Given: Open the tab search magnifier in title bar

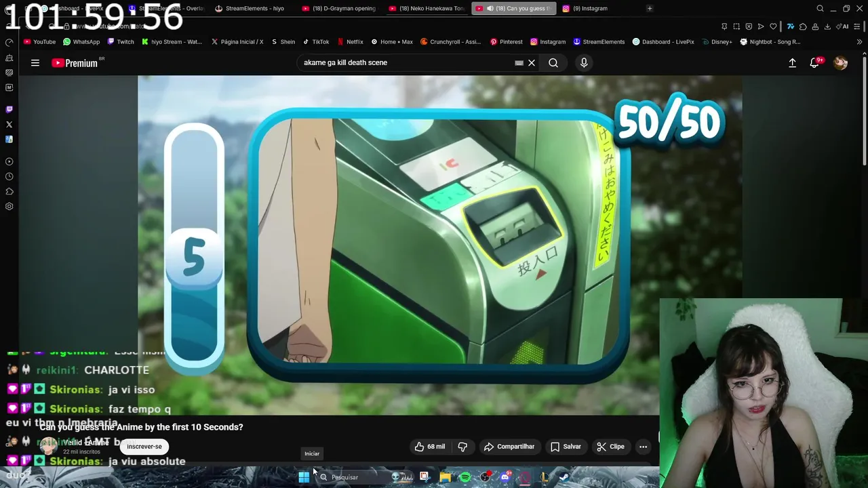Looking at the screenshot, I should [x=820, y=8].
